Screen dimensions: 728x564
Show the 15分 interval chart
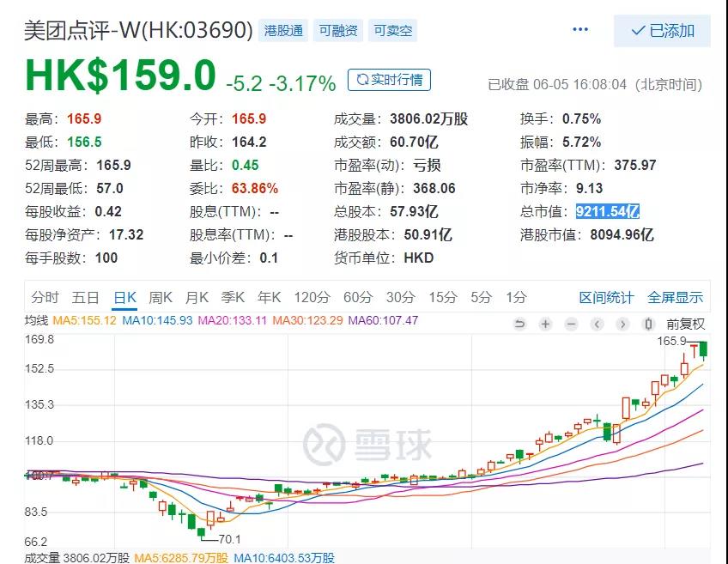pyautogui.click(x=443, y=297)
